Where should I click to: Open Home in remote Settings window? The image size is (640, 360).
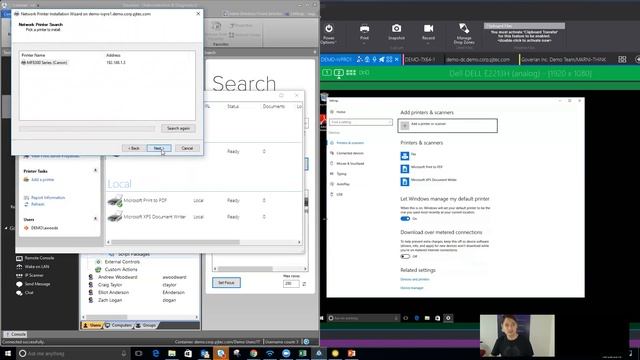338,112
